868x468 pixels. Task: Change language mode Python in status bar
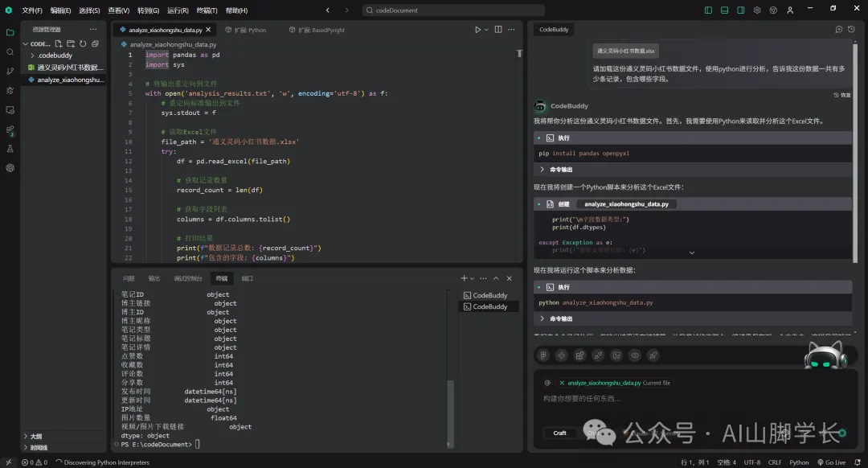point(799,462)
